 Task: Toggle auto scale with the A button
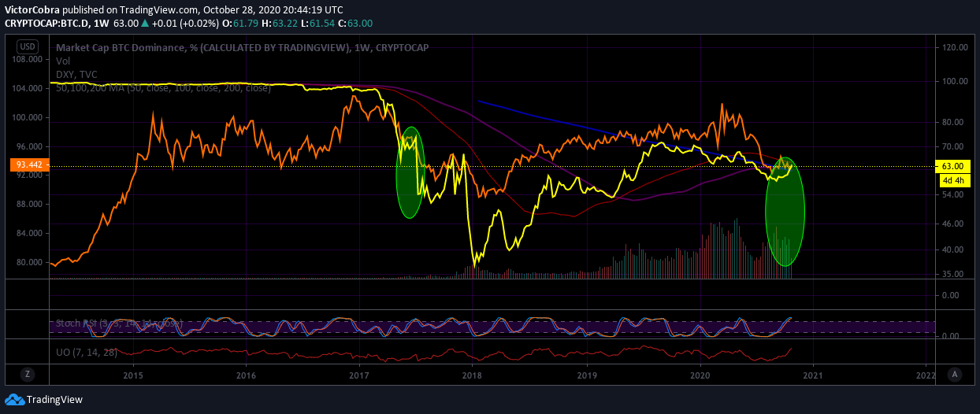[x=954, y=374]
